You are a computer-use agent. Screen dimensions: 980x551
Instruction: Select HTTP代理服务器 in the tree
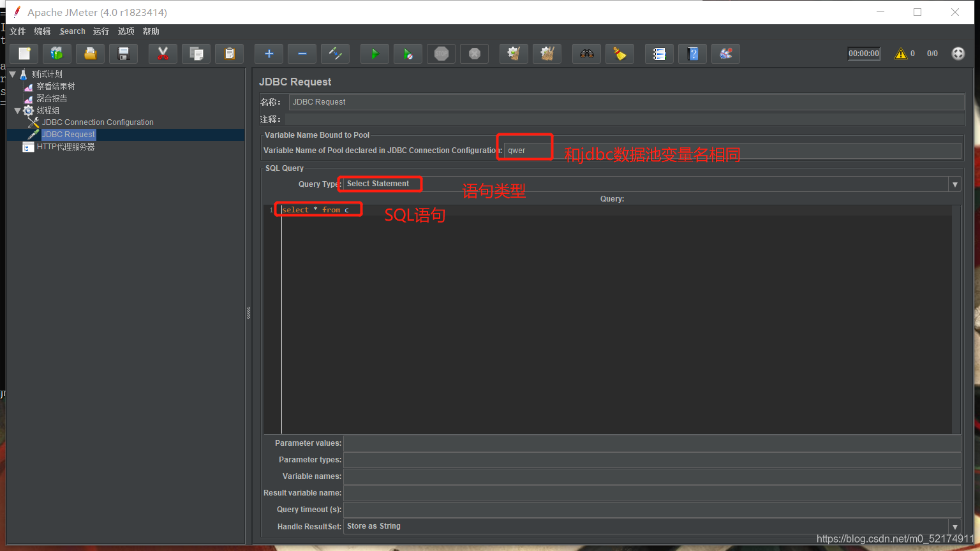tap(66, 147)
